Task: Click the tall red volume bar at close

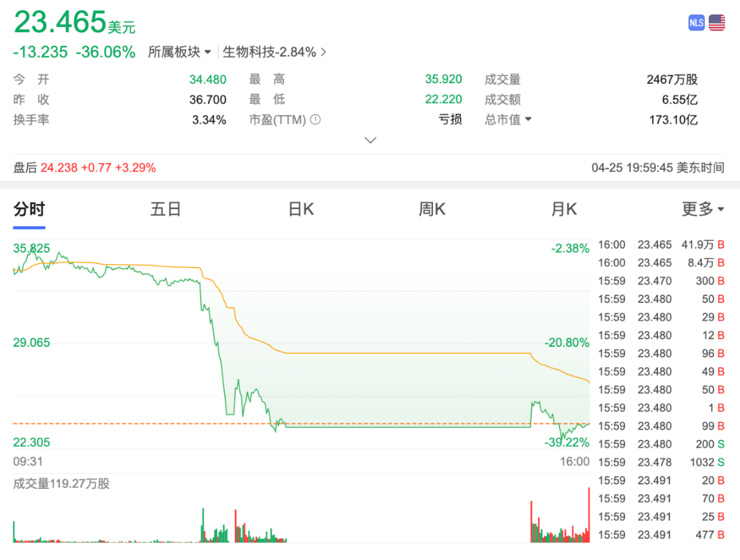Action: tap(589, 515)
